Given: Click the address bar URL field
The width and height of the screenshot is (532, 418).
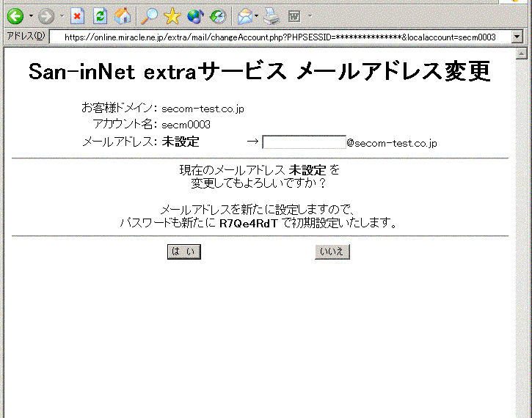Looking at the screenshot, I should [279, 37].
